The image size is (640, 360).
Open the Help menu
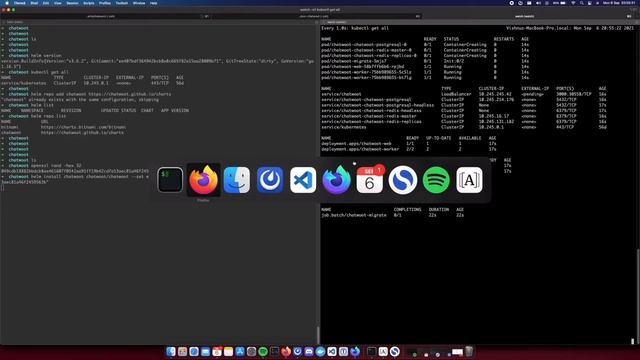pos(153,3)
